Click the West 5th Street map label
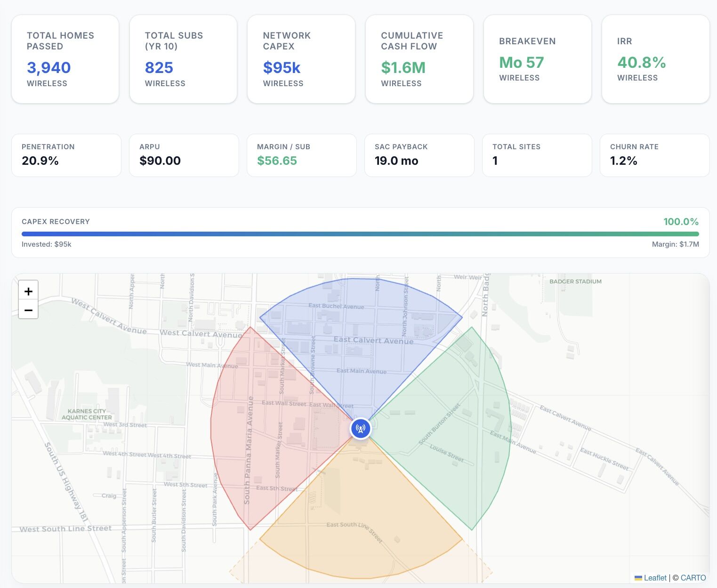Viewport: 717px width, 588px height. click(x=185, y=484)
